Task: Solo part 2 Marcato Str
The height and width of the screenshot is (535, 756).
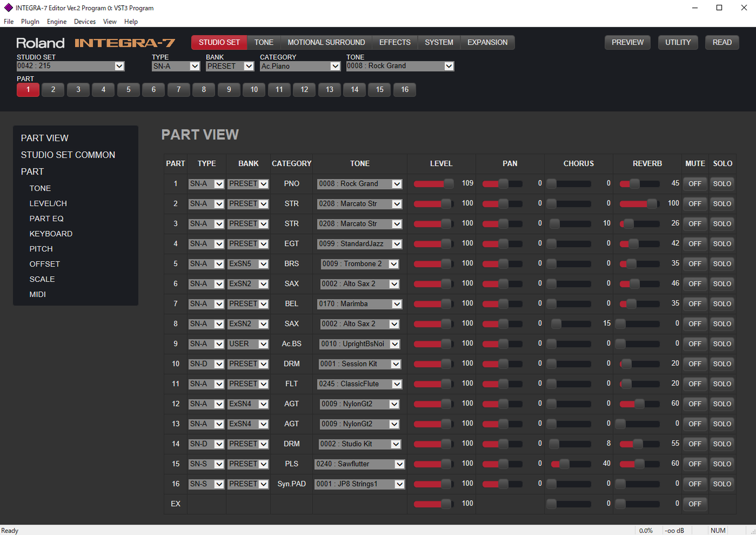Action: pyautogui.click(x=722, y=204)
